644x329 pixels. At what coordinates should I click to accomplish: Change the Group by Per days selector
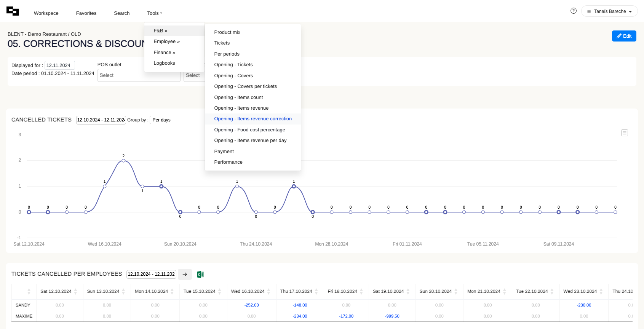coord(177,120)
